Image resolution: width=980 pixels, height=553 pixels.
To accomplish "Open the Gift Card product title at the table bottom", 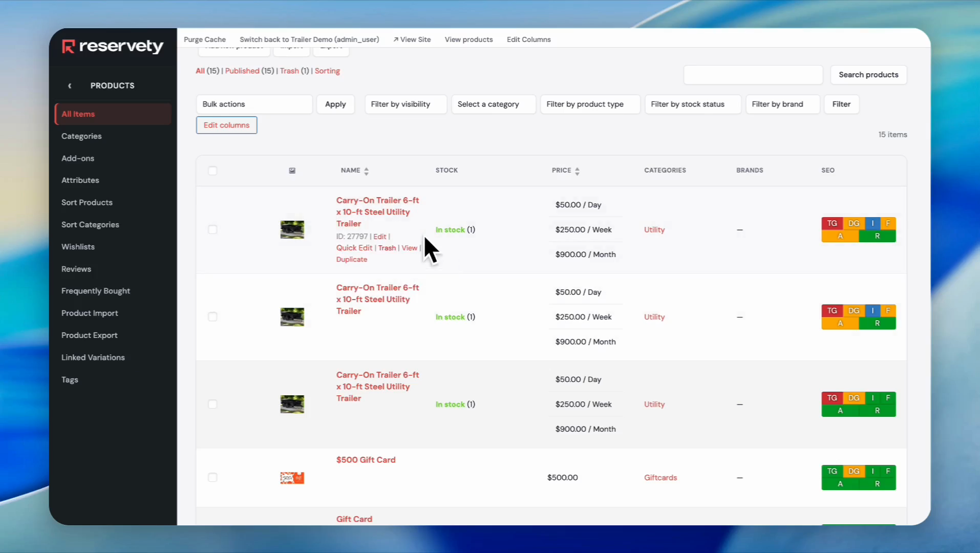I will [x=354, y=519].
